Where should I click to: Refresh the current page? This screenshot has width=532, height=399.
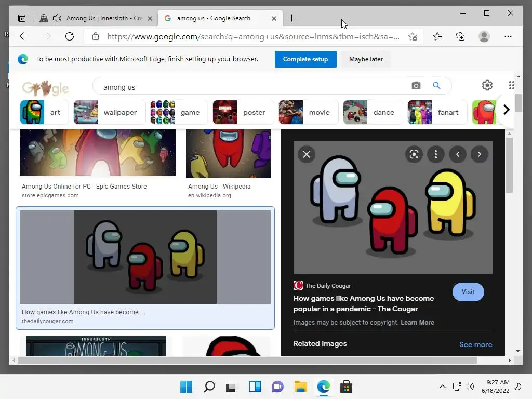tap(70, 36)
